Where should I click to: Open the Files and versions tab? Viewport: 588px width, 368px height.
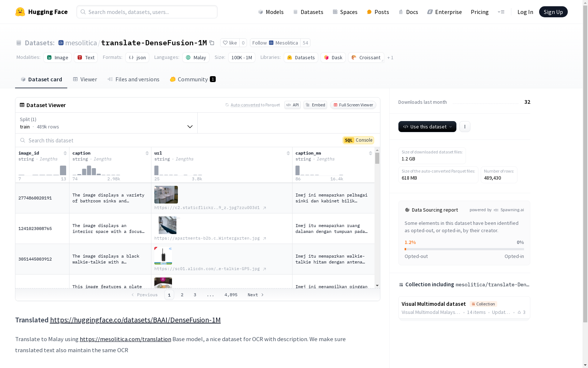point(133,79)
